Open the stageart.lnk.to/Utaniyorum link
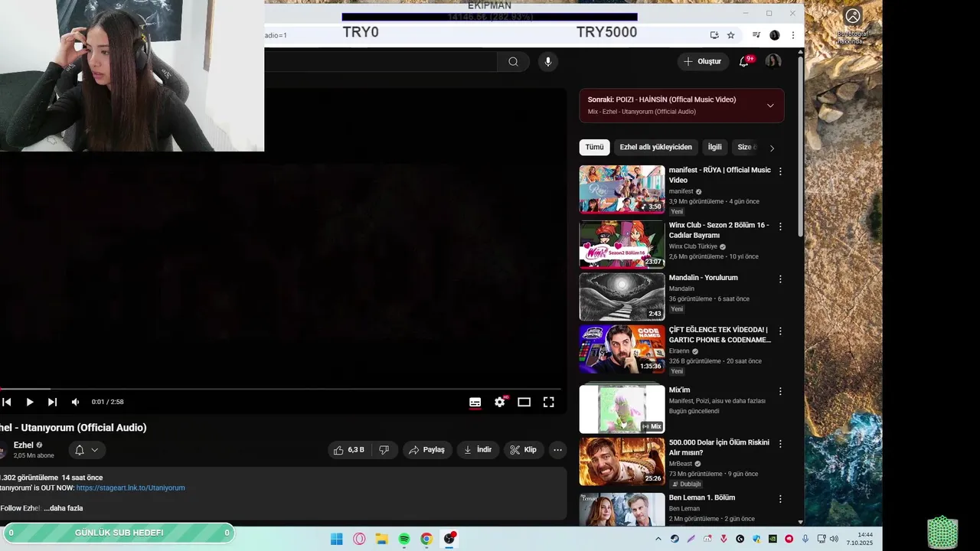This screenshot has width=980, height=551. click(130, 487)
